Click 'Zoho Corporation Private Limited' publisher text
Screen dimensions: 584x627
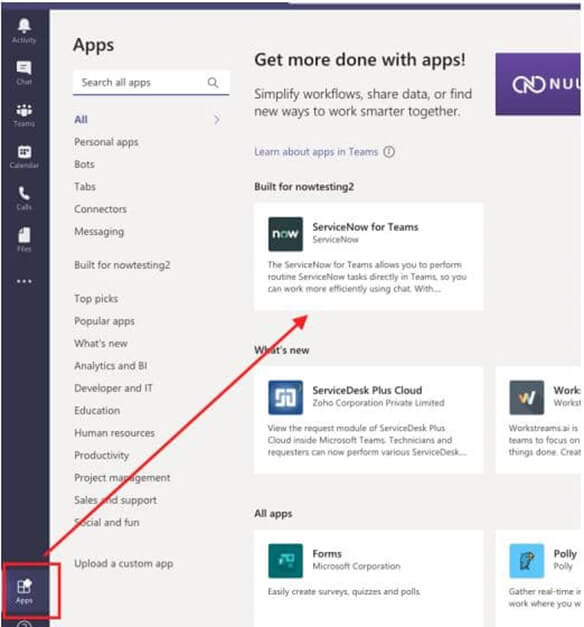pyautogui.click(x=378, y=403)
